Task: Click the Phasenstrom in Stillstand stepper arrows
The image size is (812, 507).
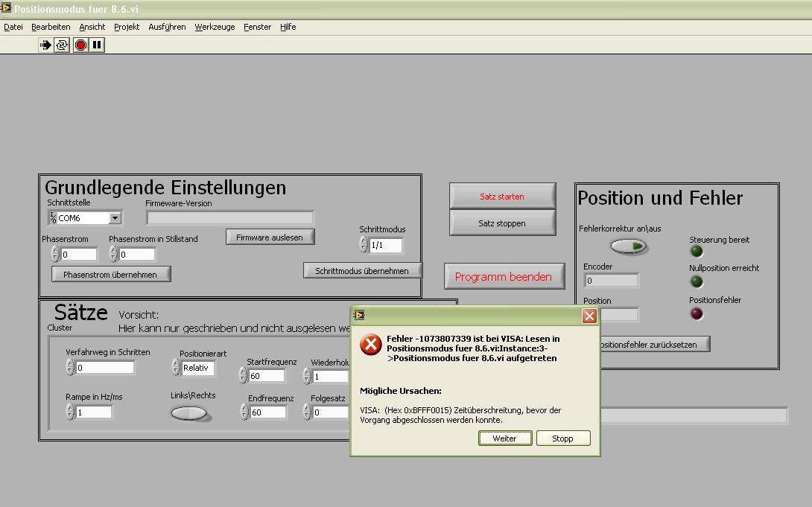Action: pos(113,254)
